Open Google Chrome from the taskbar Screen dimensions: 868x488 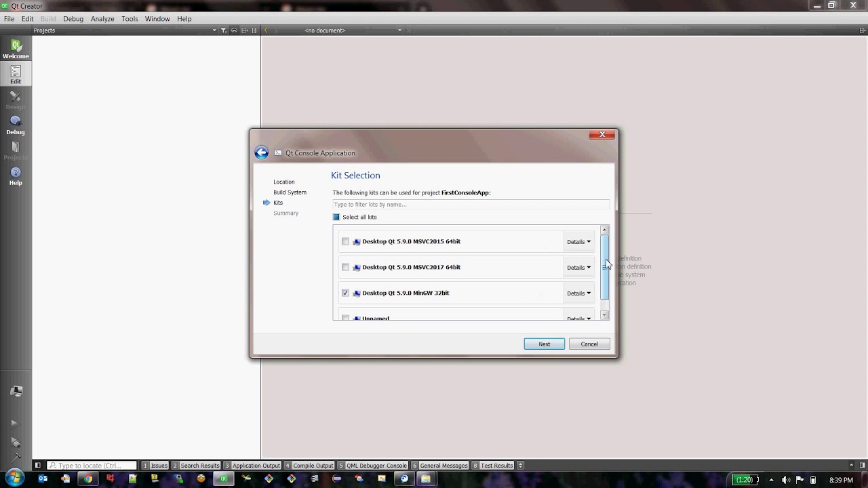pos(87,479)
